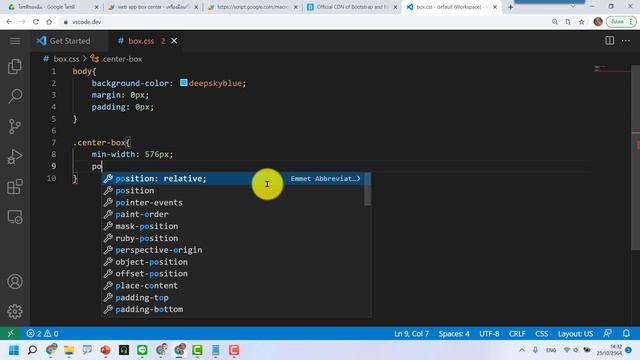The image size is (640, 360).
Task: Open the Source Control view
Action: pos(15,127)
